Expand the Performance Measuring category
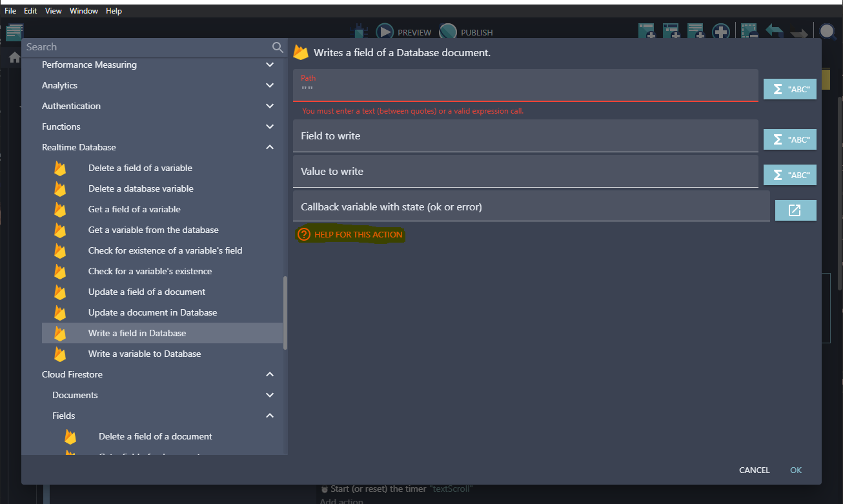Viewport: 843px width, 504px height. [270, 65]
